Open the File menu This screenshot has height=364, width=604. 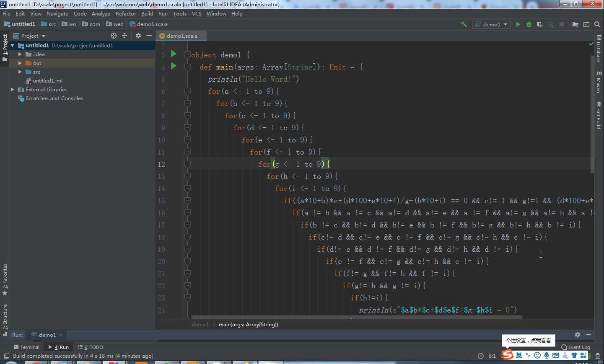coord(6,13)
